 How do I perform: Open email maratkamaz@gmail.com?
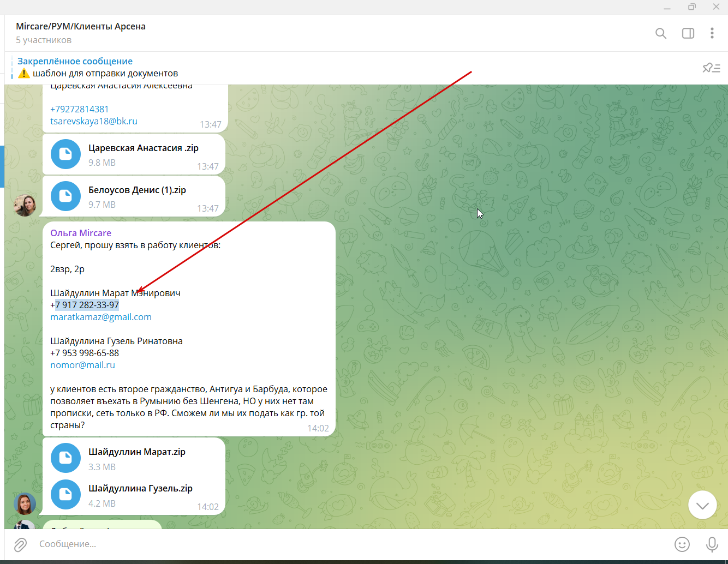click(x=101, y=317)
